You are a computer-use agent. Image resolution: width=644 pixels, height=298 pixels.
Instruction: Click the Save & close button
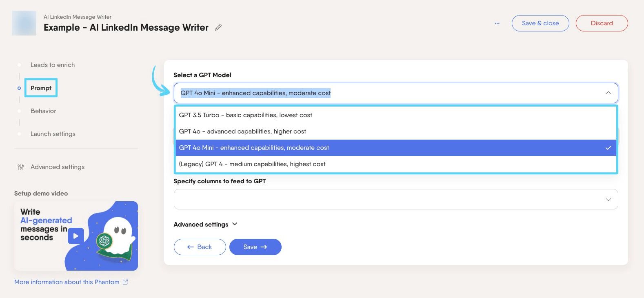point(540,23)
